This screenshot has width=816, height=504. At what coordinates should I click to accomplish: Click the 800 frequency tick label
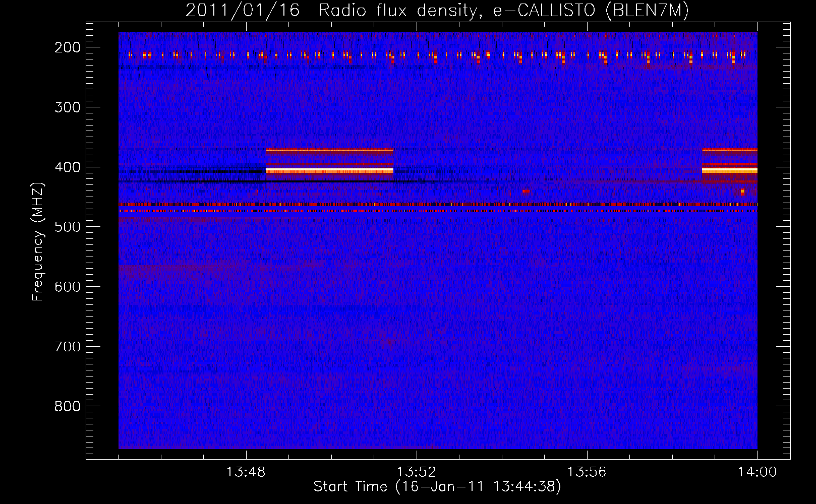(68, 406)
